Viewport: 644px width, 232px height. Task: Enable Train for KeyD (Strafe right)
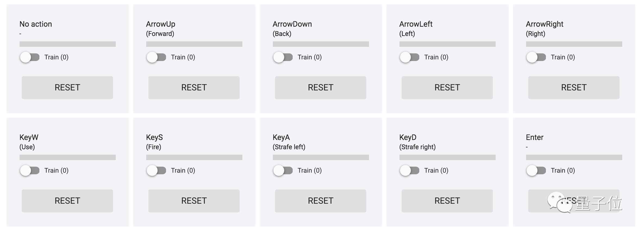pyautogui.click(x=409, y=170)
